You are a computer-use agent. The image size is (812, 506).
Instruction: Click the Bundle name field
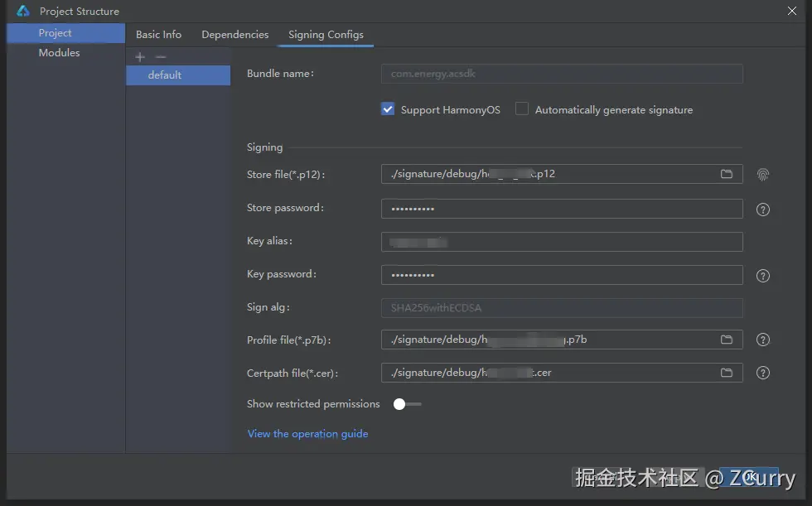pos(562,74)
